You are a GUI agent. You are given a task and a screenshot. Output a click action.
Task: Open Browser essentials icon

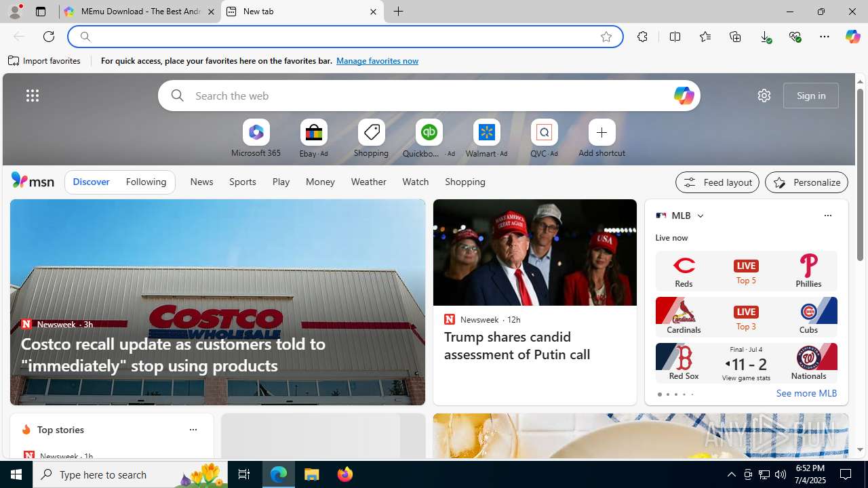[795, 37]
